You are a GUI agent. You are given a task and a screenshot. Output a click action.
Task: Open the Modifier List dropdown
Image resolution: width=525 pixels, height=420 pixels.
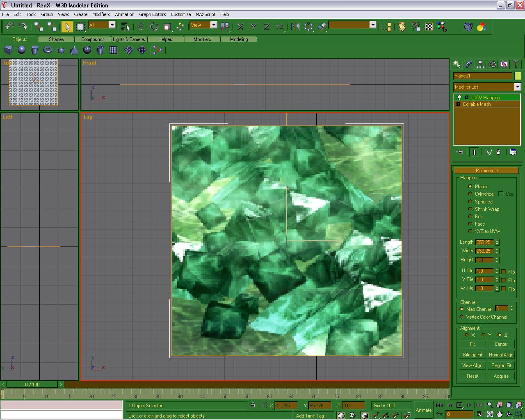(x=517, y=87)
